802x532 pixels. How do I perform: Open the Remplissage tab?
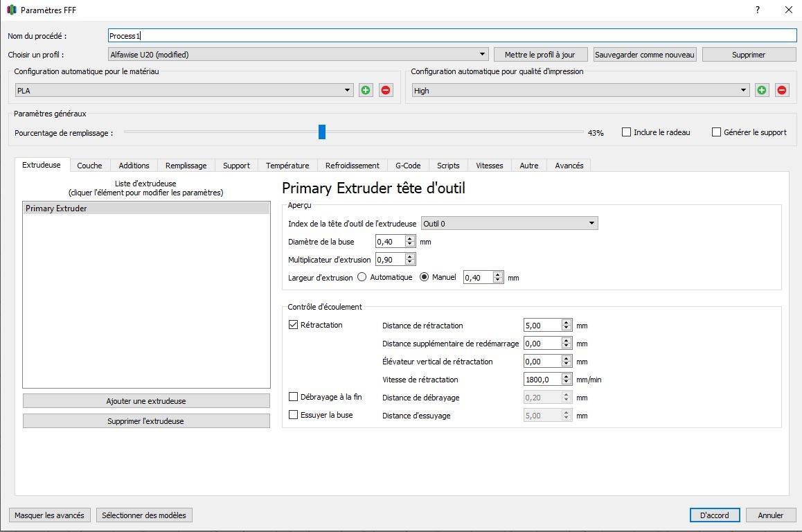tap(186, 166)
